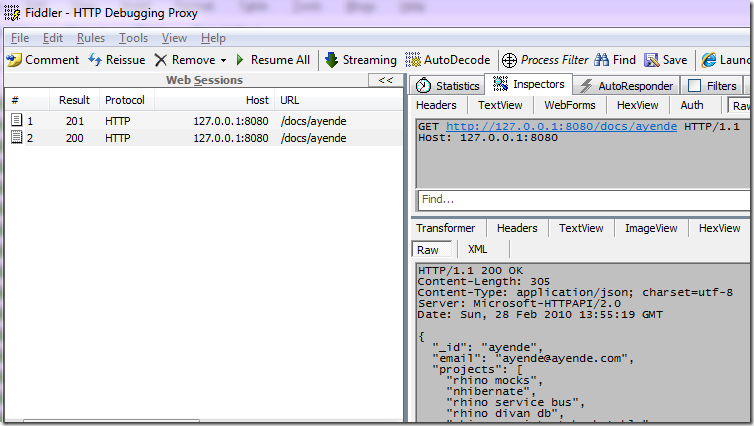Sort sessions by Protocol column
This screenshot has height=426, width=754.
(126, 100)
